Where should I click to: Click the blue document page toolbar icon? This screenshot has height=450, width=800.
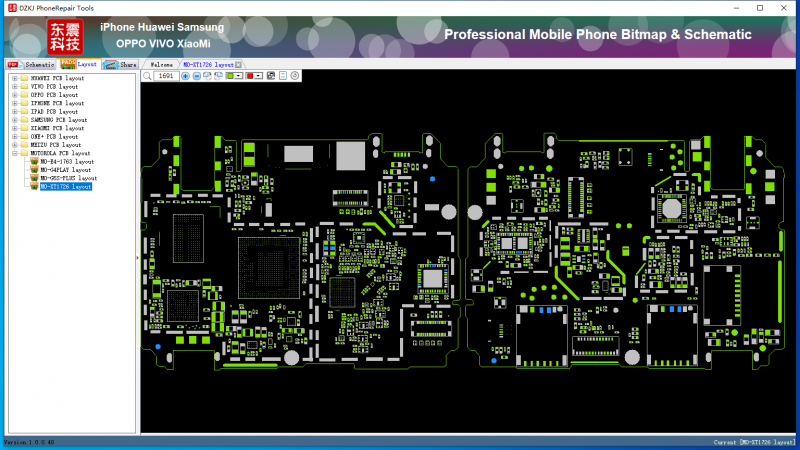click(x=283, y=76)
